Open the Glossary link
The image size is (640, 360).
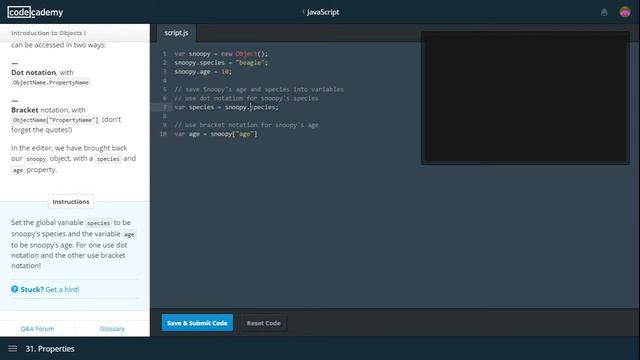[x=112, y=329]
